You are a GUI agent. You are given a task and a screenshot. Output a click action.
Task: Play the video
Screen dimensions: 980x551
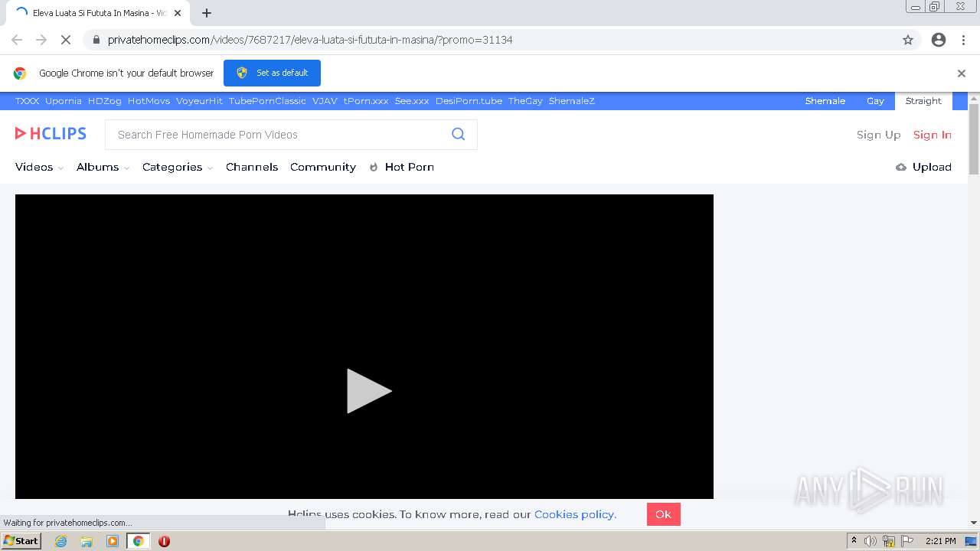point(368,391)
